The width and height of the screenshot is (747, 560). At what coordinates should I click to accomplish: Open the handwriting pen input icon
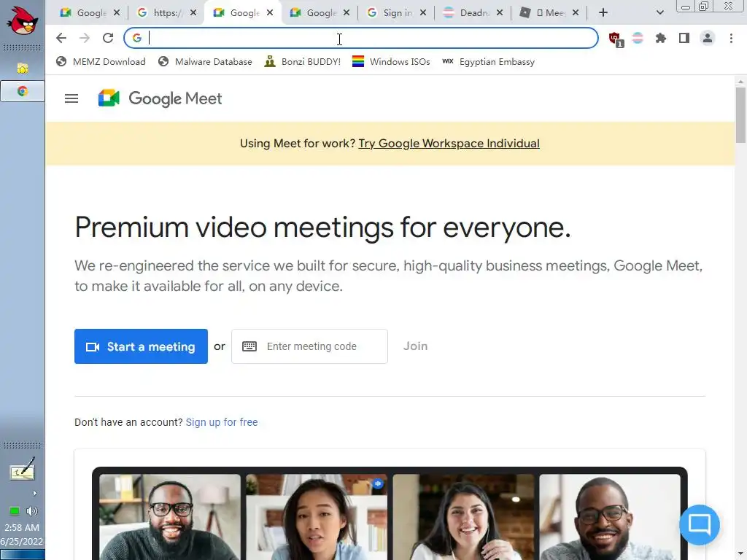(23, 469)
